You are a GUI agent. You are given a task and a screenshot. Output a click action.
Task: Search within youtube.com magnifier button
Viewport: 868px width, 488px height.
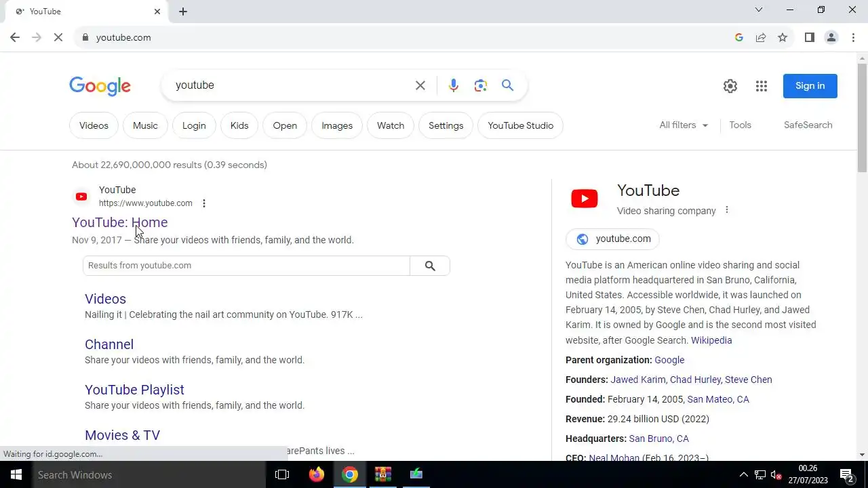pos(430,266)
